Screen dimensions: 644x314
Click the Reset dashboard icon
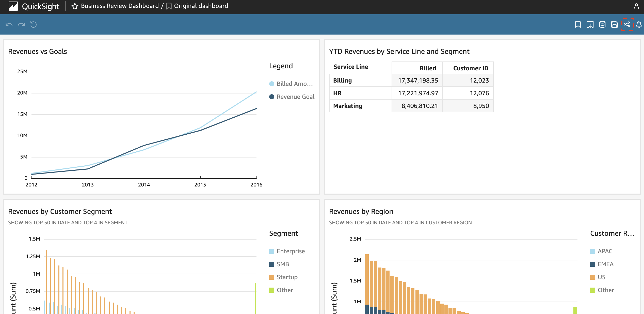click(x=34, y=24)
